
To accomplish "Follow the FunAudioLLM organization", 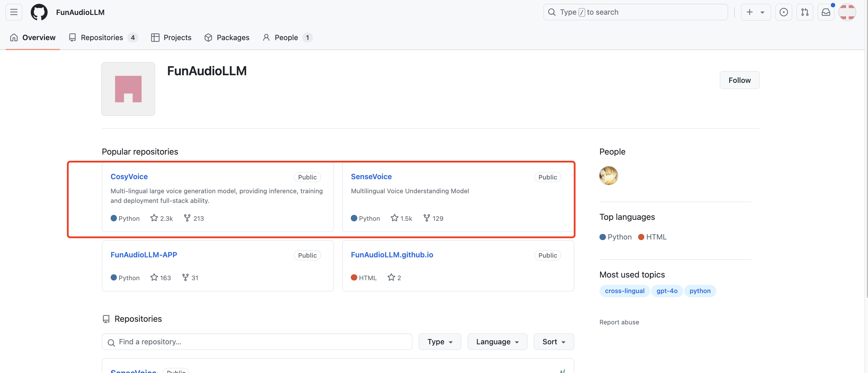I will pos(739,80).
